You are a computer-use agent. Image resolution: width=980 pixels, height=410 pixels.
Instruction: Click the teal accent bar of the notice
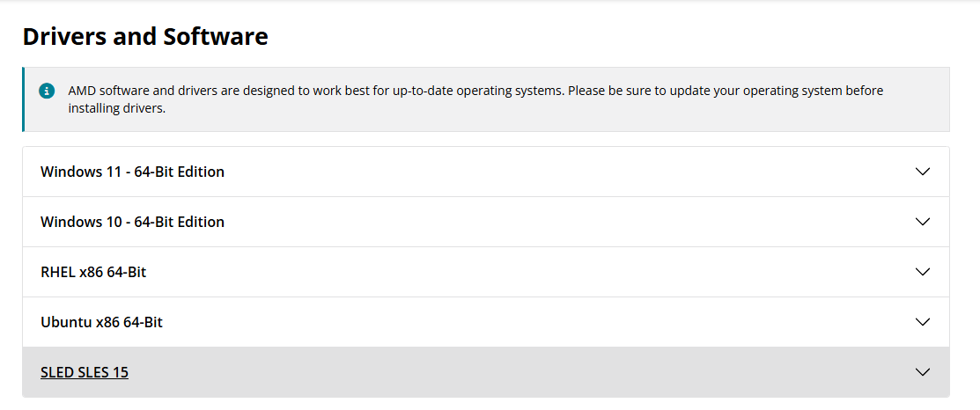[x=23, y=99]
